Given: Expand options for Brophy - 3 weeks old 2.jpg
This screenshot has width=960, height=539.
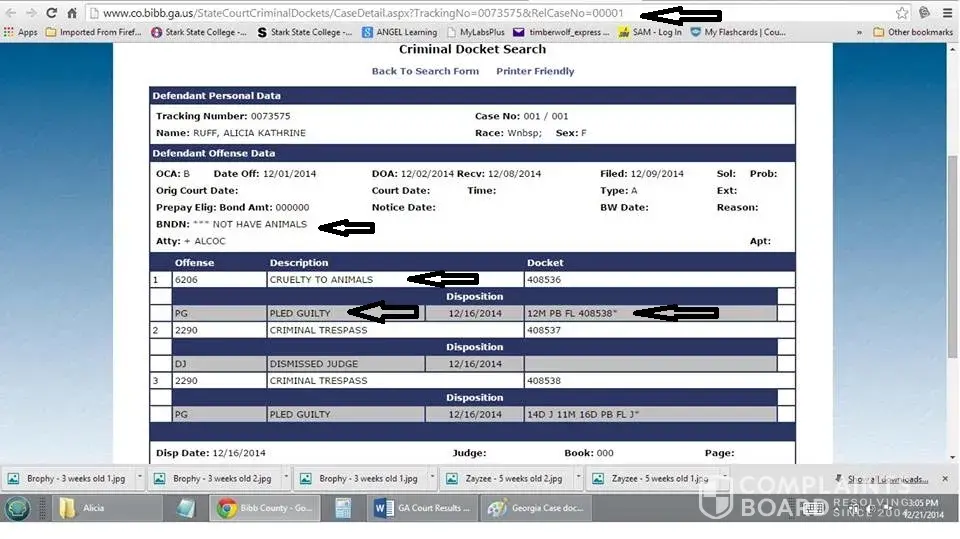Looking at the screenshot, I should [x=286, y=477].
